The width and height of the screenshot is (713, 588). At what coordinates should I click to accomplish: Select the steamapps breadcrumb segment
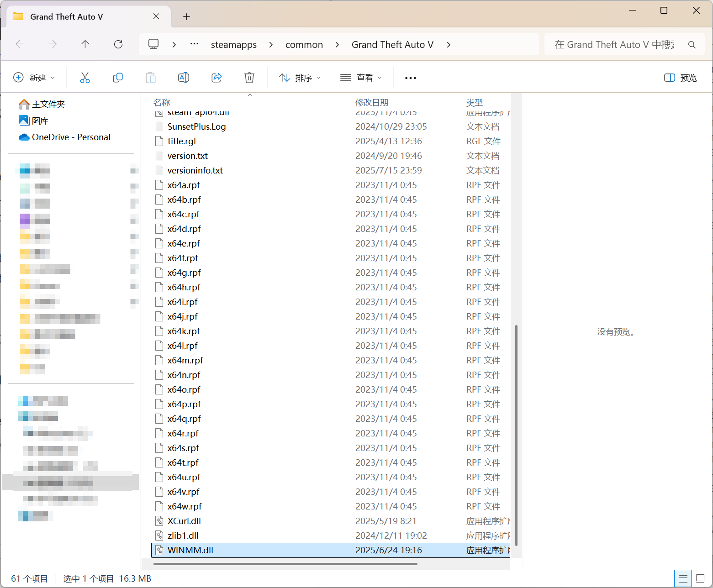pyautogui.click(x=233, y=45)
